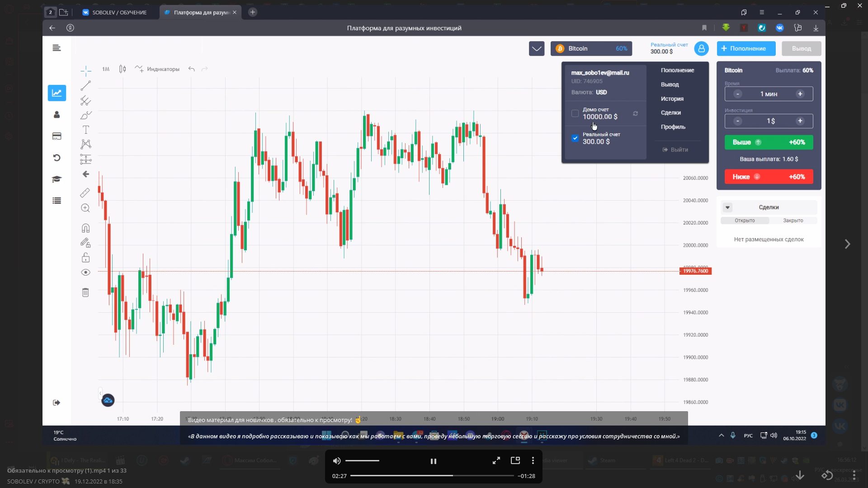Image resolution: width=868 pixels, height=488 pixels.
Task: Increase investment with plus button
Action: point(800,121)
